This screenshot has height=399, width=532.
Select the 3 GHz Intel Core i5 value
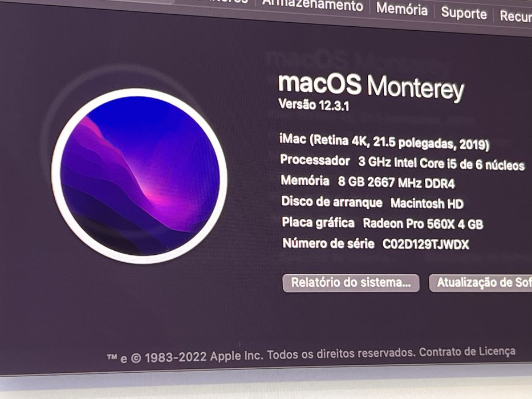tap(441, 164)
